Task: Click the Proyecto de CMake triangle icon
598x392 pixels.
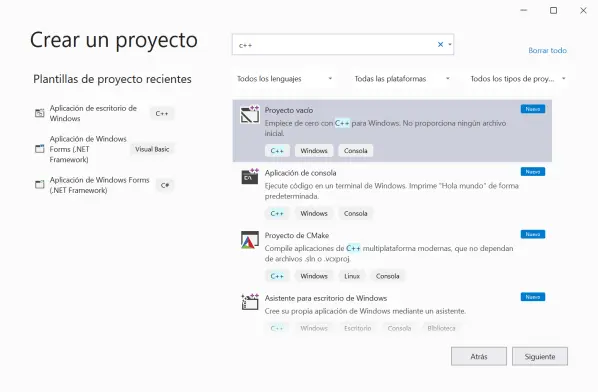Action: point(250,240)
